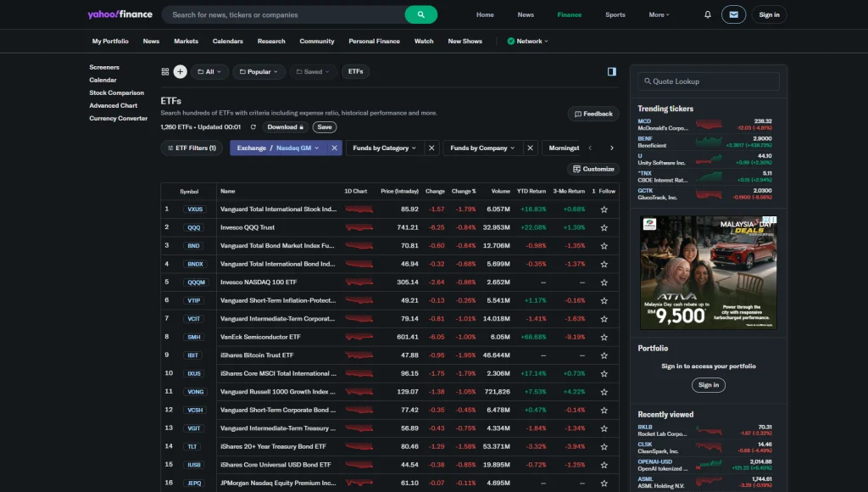Toggle the side panel layout icon

(612, 71)
